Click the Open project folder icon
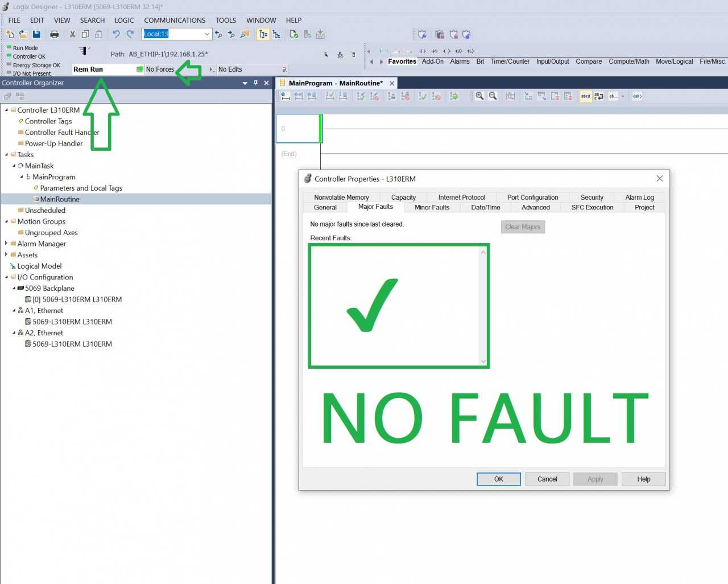The width and height of the screenshot is (728, 584). tap(23, 34)
